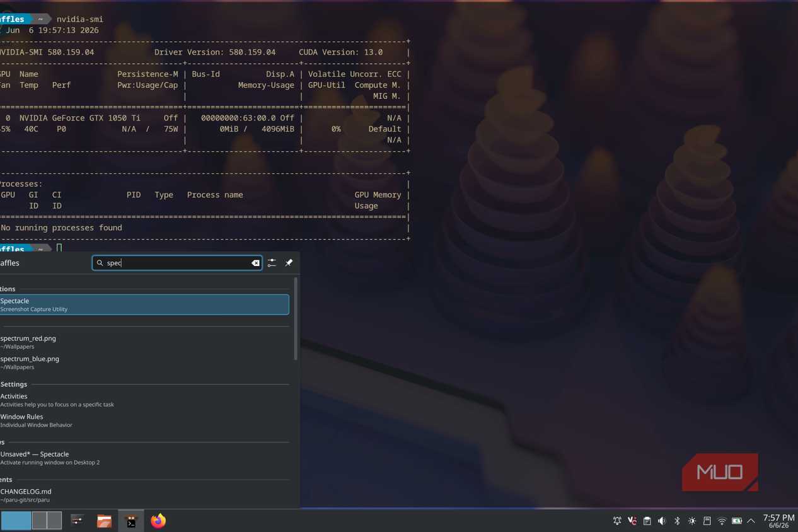Open the System Settings taskbar icon
Viewport: 798px width, 532px height.
pyautogui.click(x=78, y=521)
